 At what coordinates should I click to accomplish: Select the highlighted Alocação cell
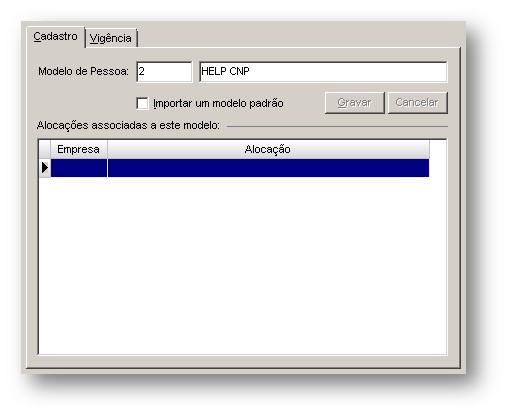pos(268,168)
